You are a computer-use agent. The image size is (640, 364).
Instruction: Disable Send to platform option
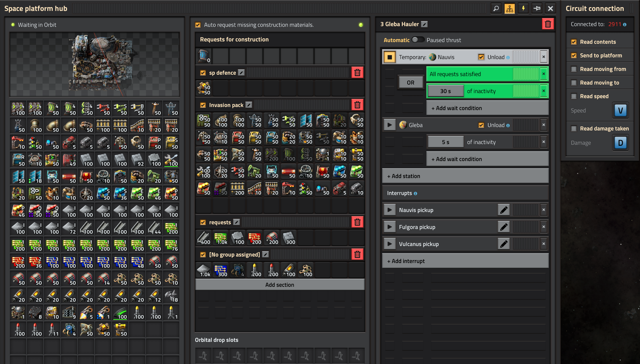(574, 55)
